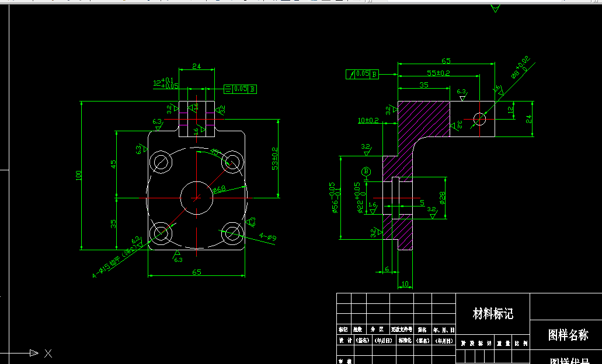Click the 65 length dimension atop section view
602x364 pixels.
[x=446, y=61]
